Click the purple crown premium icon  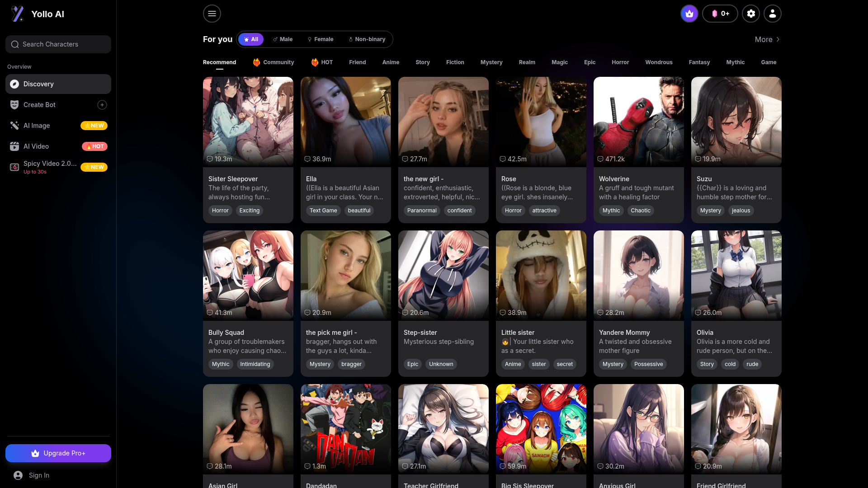click(x=689, y=14)
